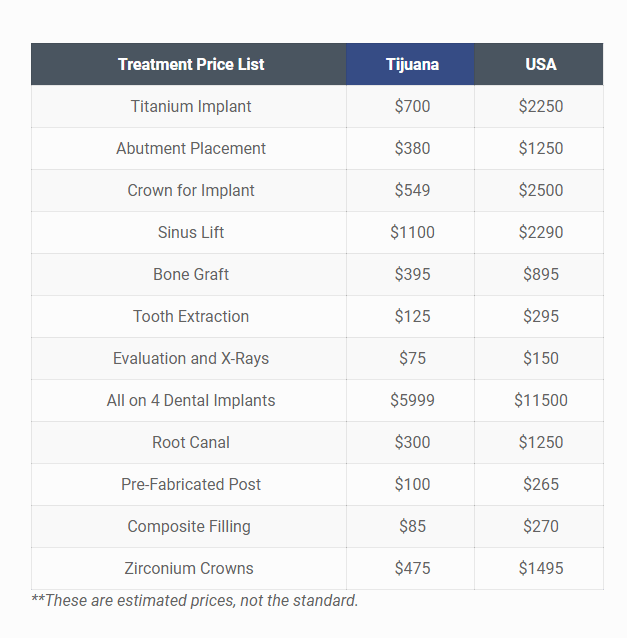Select the Bone Graft row label

[191, 274]
